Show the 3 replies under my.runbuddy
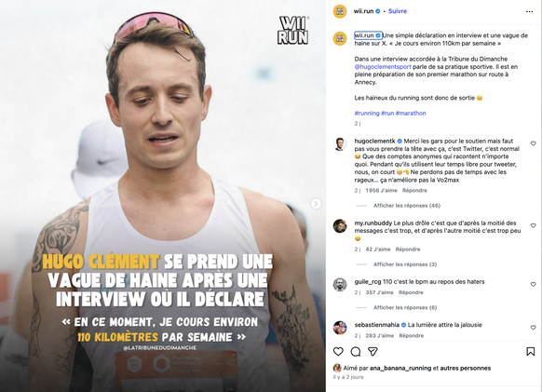 (405, 264)
